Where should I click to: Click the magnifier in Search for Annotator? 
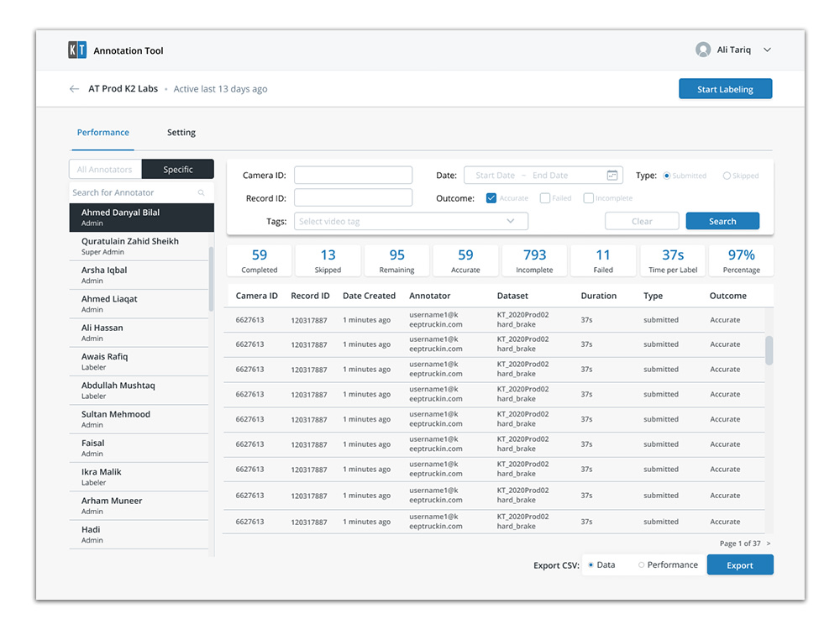[x=201, y=192]
